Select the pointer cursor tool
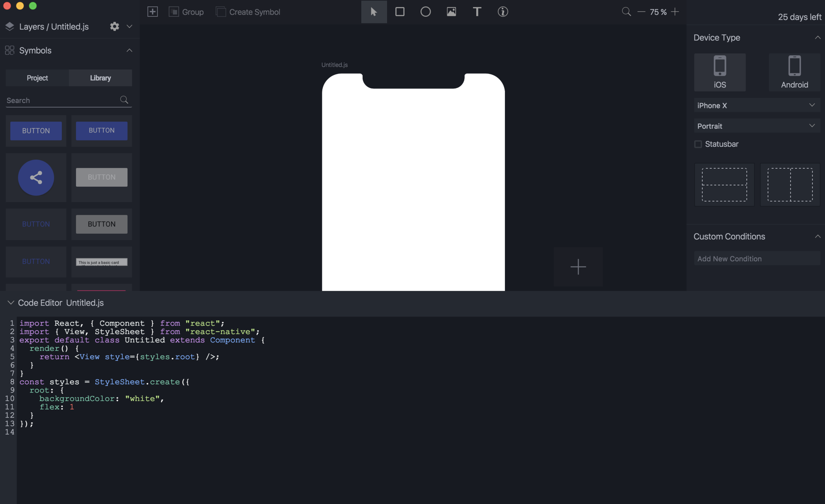Screen dimensions: 825x504 (373, 12)
